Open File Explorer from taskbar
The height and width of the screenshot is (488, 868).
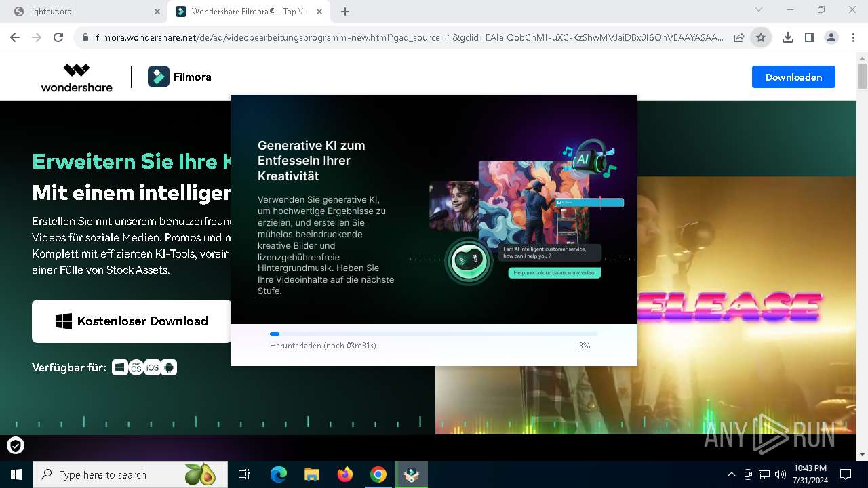(312, 474)
